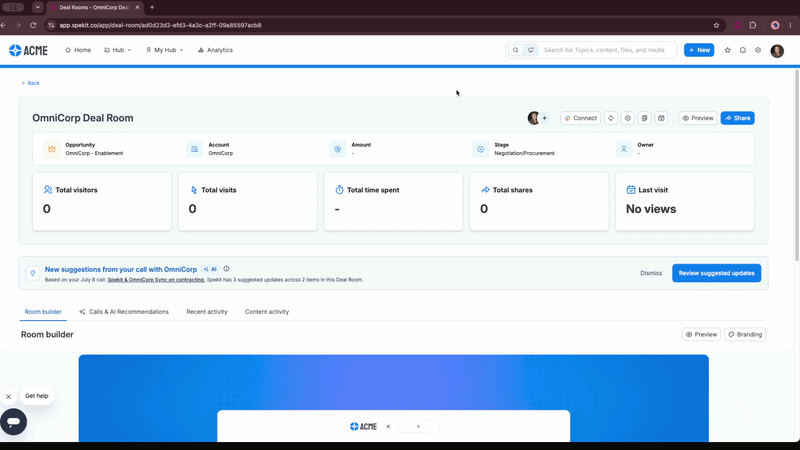This screenshot has height=450, width=800.
Task: Click the duplicate copy icon in header
Action: pyautogui.click(x=644, y=118)
